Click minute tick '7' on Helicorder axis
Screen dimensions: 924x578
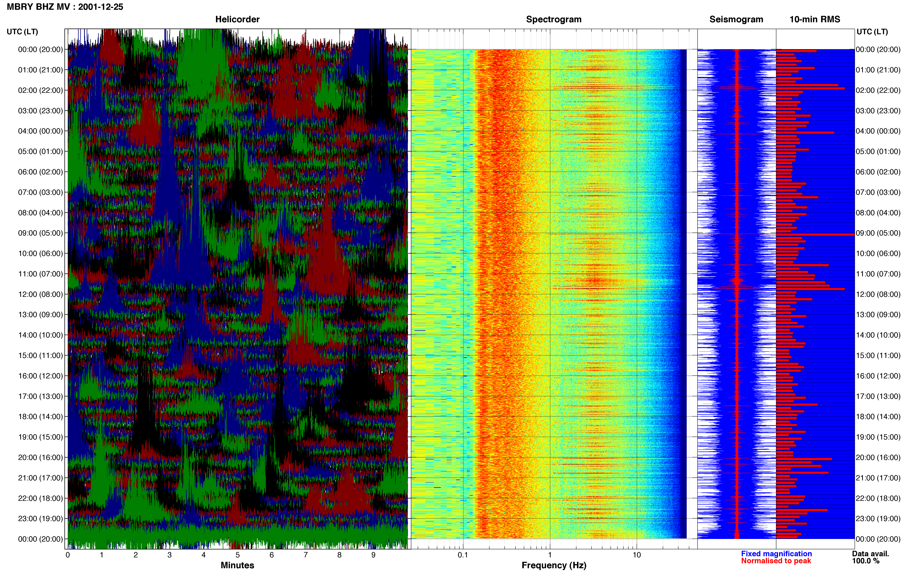306,555
